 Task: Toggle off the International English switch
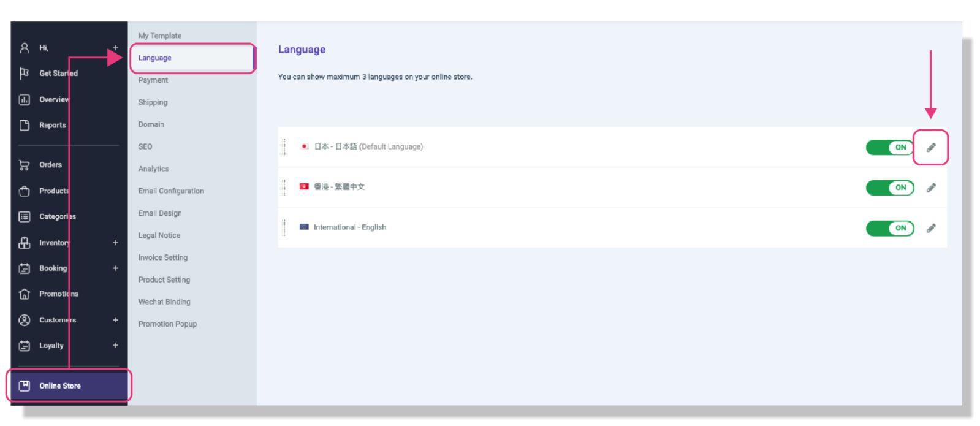[x=890, y=228]
